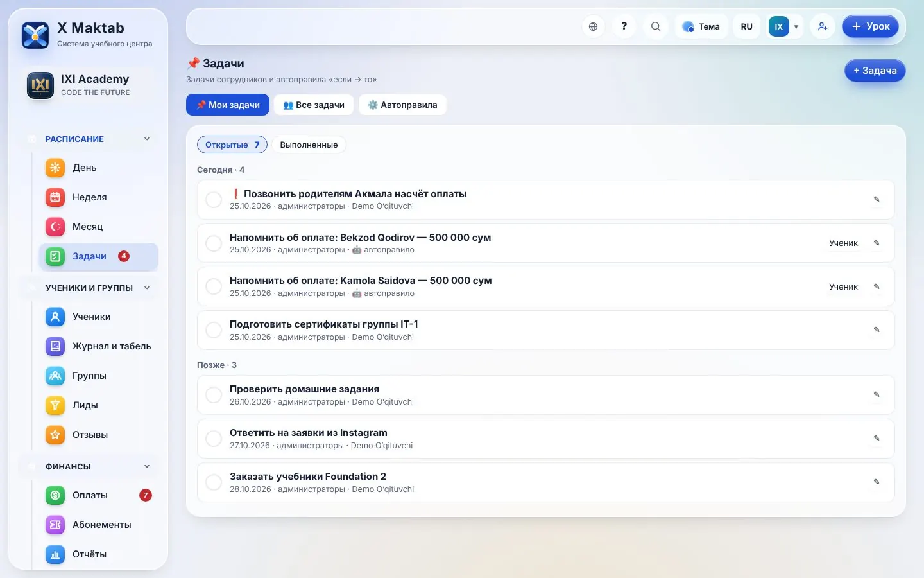
Task: Edit the task Позвонить родителям Акмала
Action: [877, 199]
